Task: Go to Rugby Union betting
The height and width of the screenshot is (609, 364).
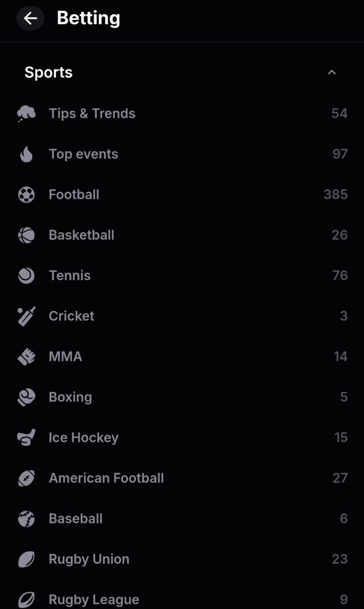Action: tap(89, 559)
